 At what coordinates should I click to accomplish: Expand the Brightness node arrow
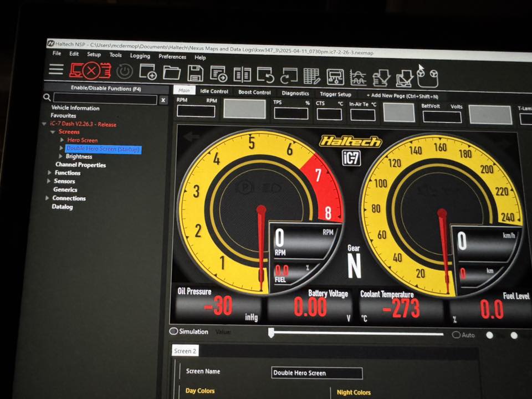click(x=61, y=156)
